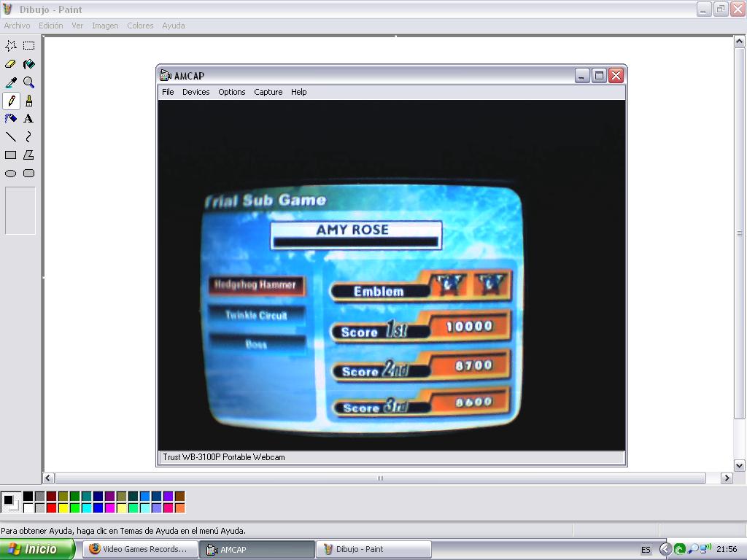
Task: Select the rectangular Select tool
Action: coord(28,45)
